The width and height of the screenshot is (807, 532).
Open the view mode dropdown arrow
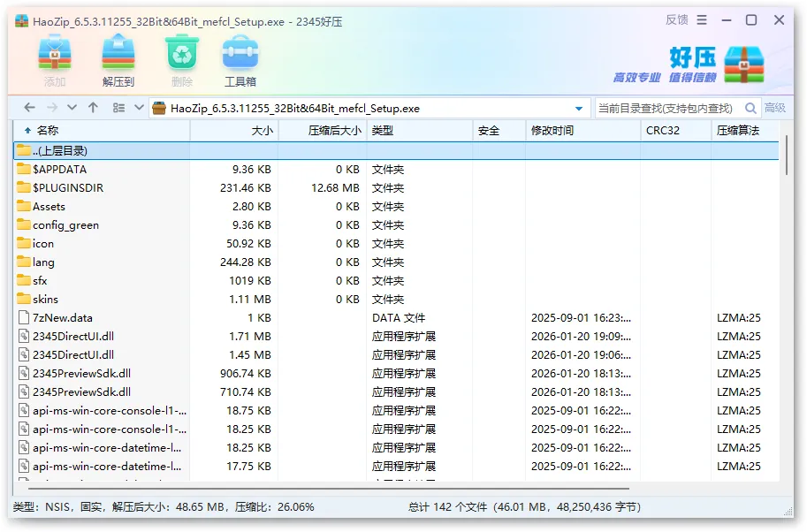tap(137, 106)
